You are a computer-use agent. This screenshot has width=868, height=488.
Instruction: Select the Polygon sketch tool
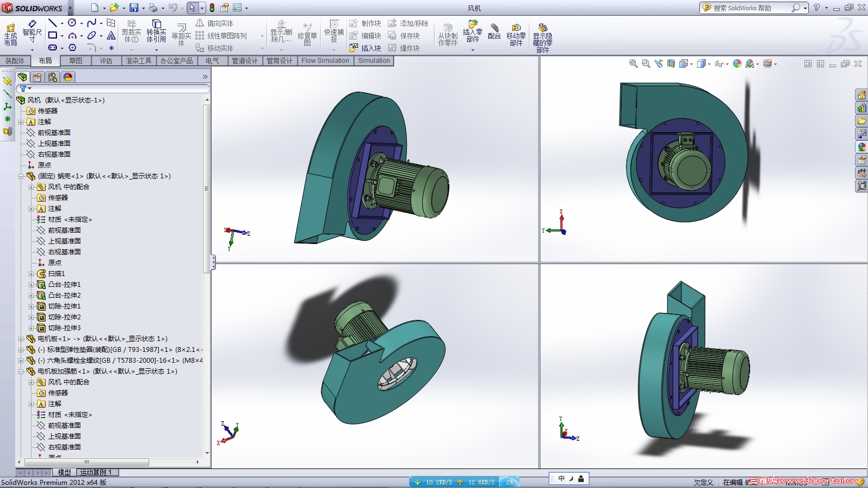click(x=72, y=48)
